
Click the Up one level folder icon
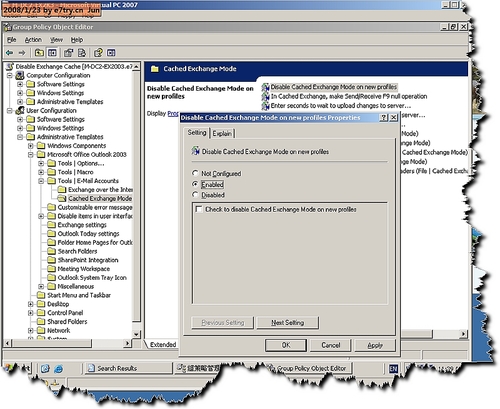point(39,53)
